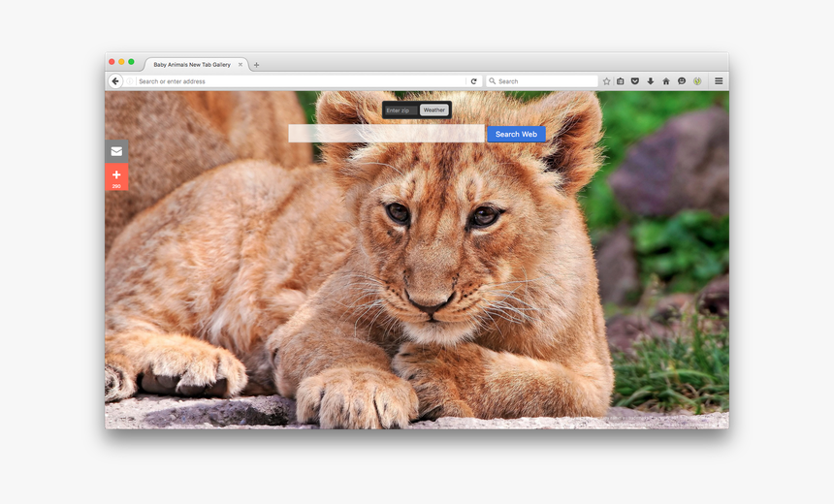
Task: Focus the Enter zip field
Action: (401, 110)
